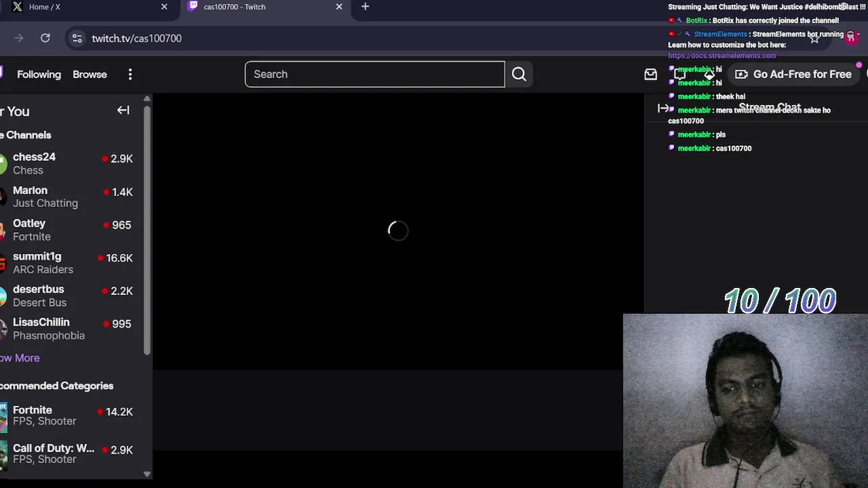The image size is (868, 488).
Task: Click the chess24 channel avatar
Action: 3,163
